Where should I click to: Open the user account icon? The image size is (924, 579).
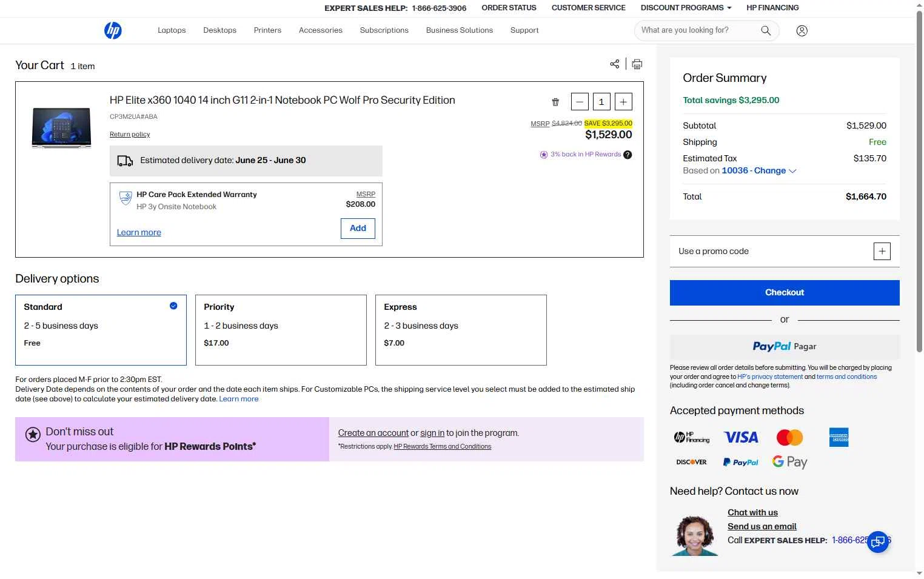point(802,30)
